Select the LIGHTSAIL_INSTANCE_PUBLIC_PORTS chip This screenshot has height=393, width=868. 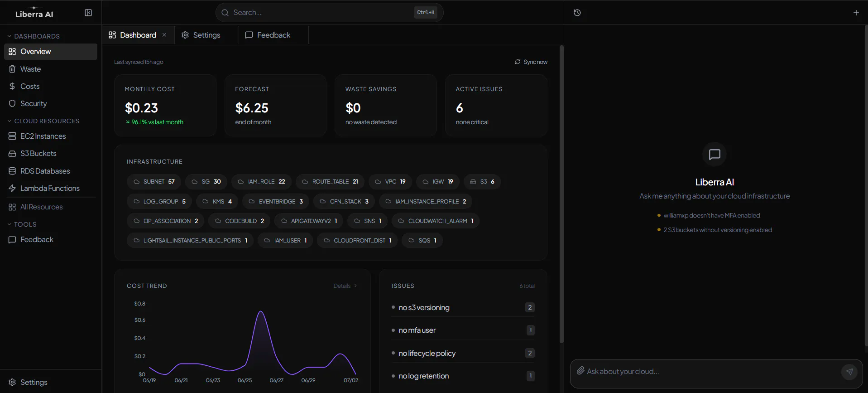(190, 240)
